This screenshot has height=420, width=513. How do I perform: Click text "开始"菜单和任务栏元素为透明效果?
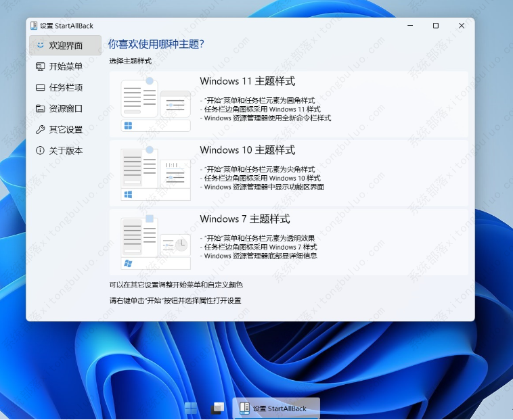259,238
